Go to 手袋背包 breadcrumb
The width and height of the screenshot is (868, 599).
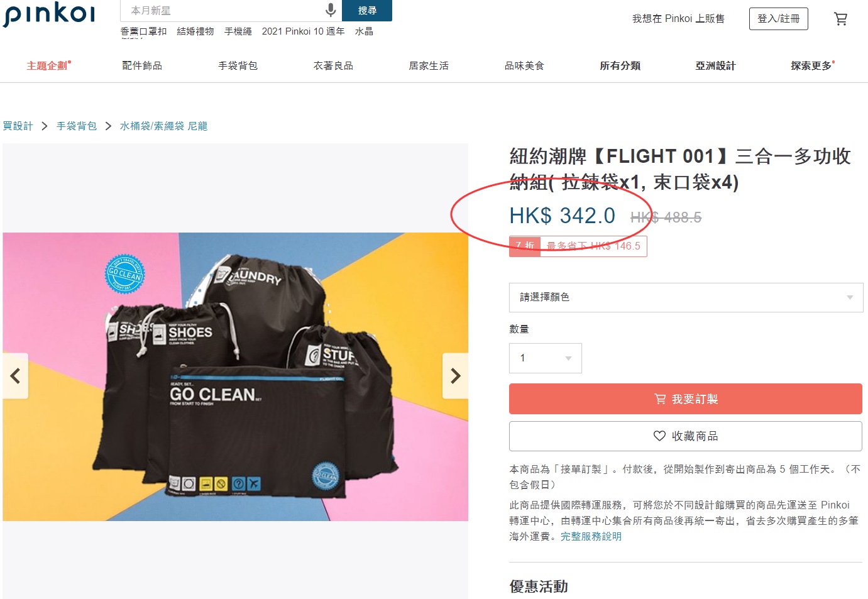(77, 126)
